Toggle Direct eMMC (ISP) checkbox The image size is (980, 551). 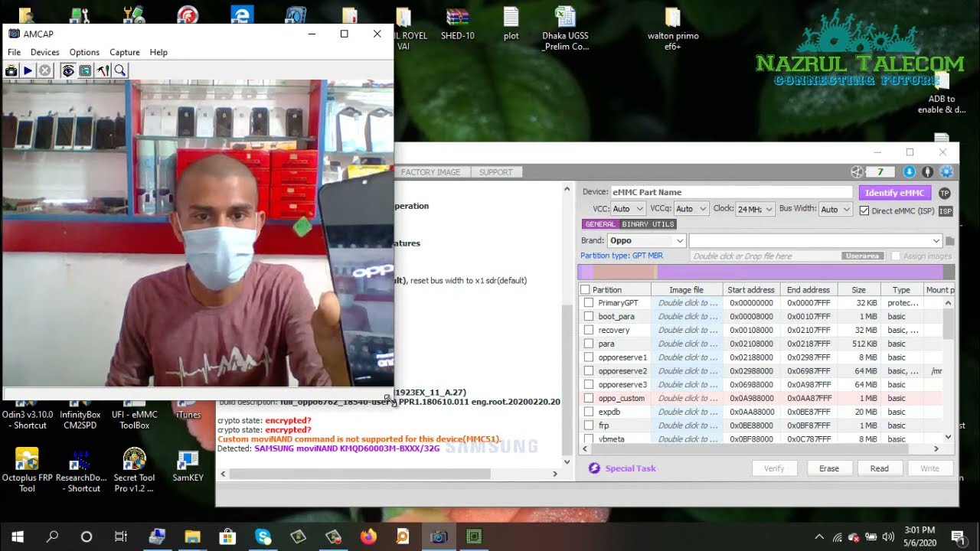click(x=864, y=210)
